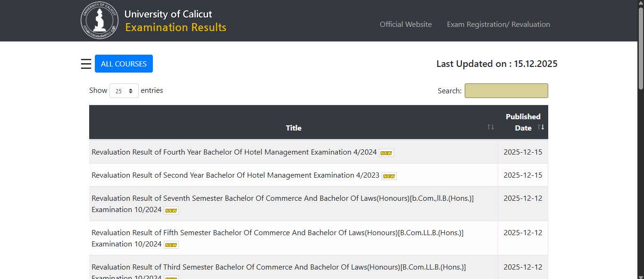Click NEW badge on Seventh Semester B.Com LL.B row
Viewport: 644px width, 279px height.
point(171,211)
